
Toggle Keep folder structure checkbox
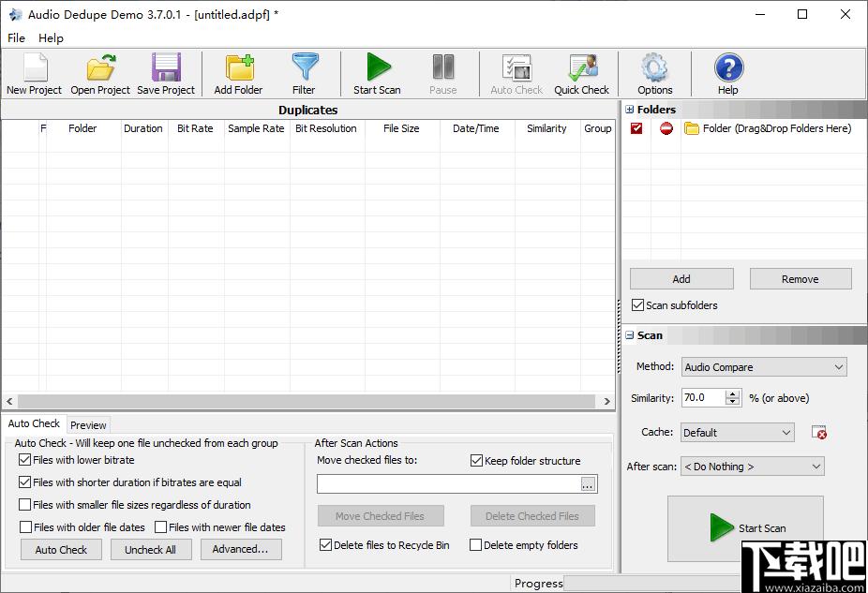(x=476, y=460)
